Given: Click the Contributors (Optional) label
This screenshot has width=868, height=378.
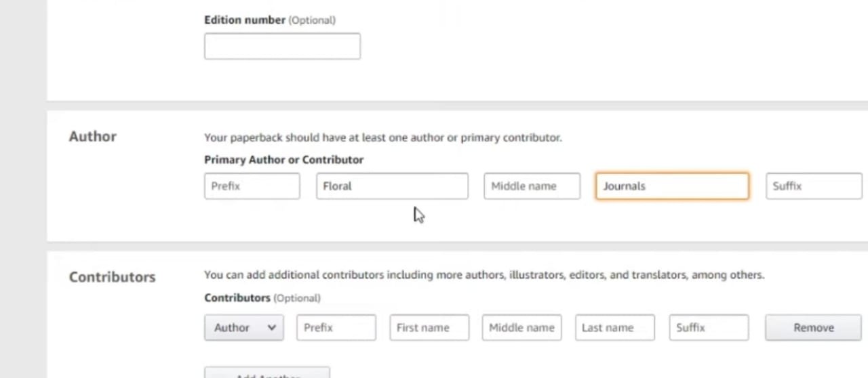Looking at the screenshot, I should pyautogui.click(x=262, y=298).
